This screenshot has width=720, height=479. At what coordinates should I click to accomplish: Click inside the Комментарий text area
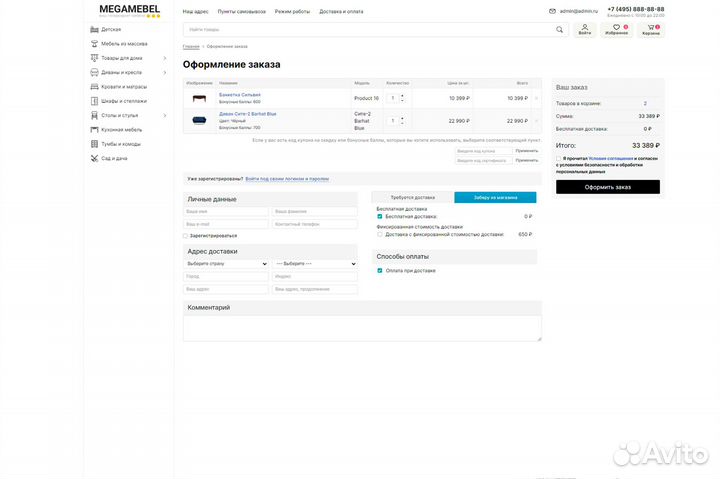coord(362,329)
